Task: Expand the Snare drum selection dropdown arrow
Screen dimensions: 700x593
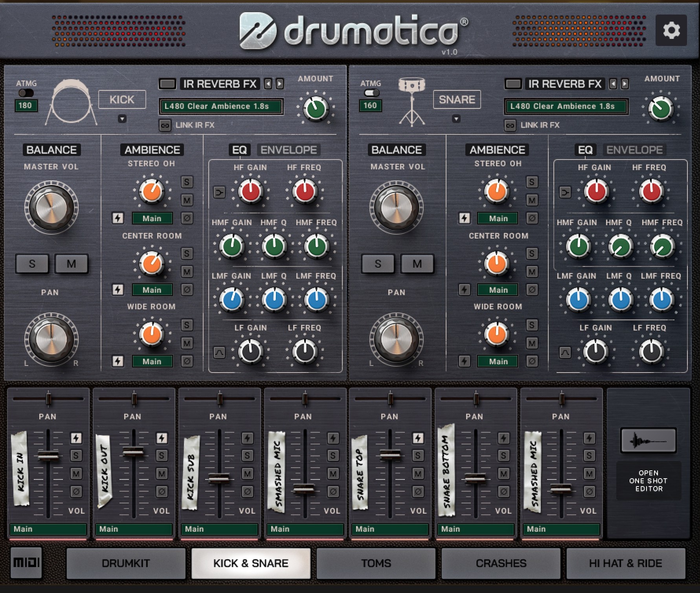Action: (x=456, y=119)
